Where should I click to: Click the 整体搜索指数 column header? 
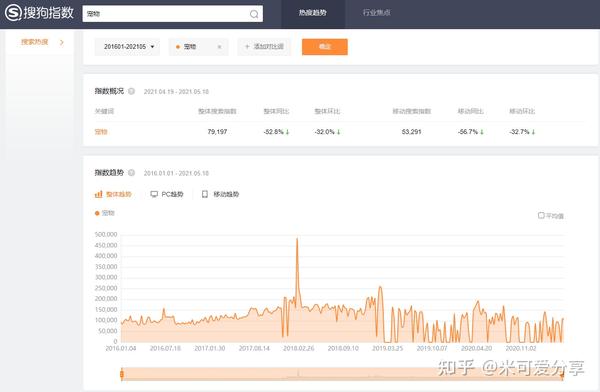(x=217, y=111)
